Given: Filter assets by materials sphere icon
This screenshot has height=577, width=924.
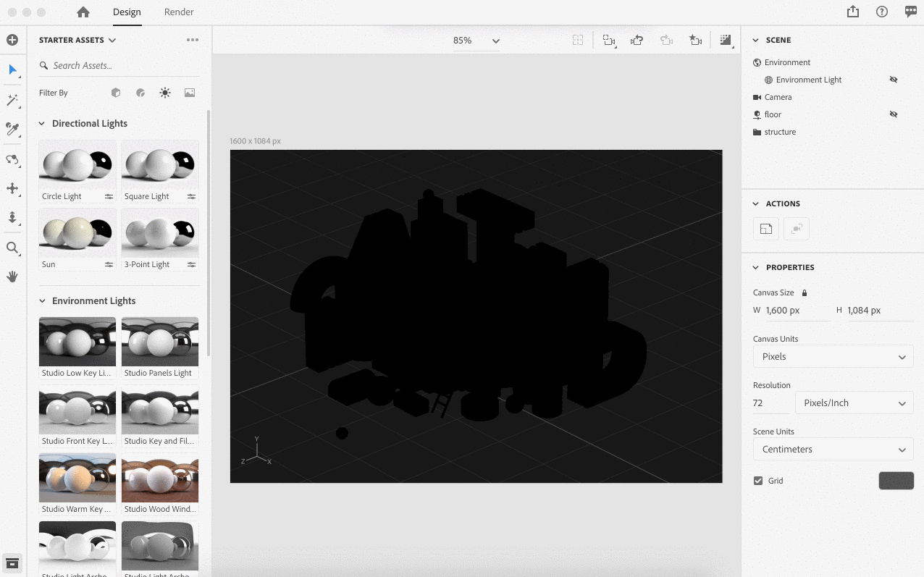Looking at the screenshot, I should pyautogui.click(x=140, y=93).
